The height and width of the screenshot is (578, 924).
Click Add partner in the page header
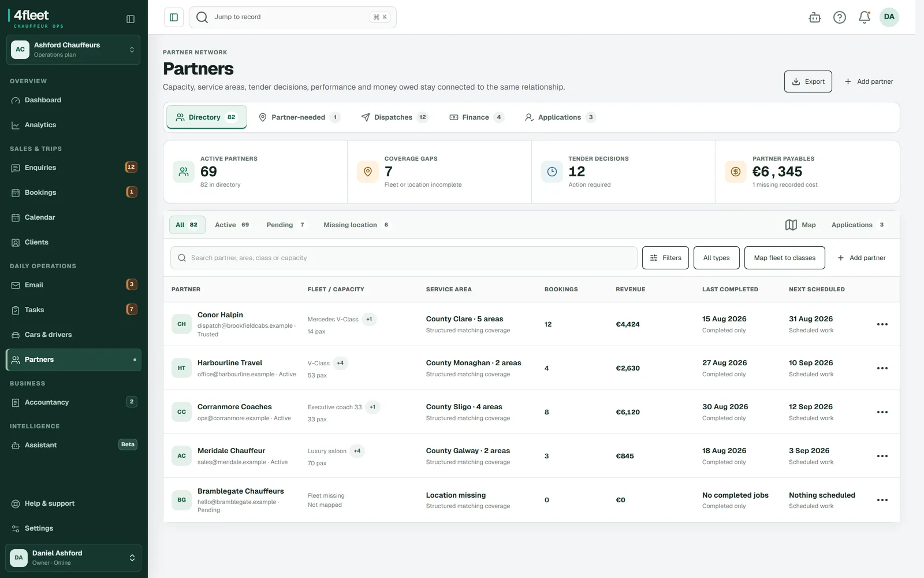[869, 81]
